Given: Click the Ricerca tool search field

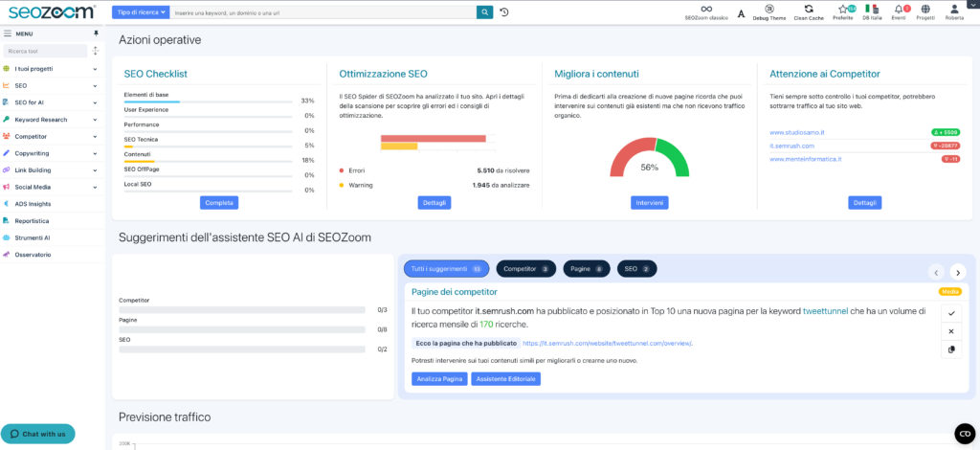Looking at the screenshot, I should click(x=44, y=50).
